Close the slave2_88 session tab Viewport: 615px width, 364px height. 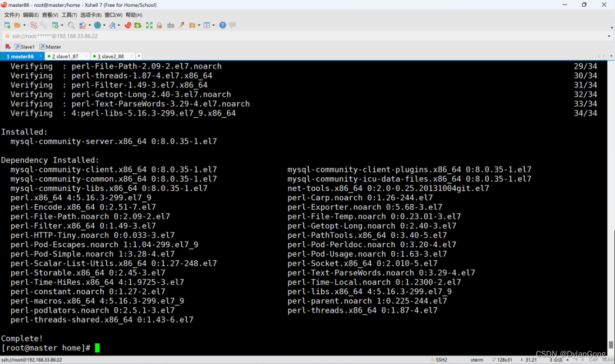(132, 57)
